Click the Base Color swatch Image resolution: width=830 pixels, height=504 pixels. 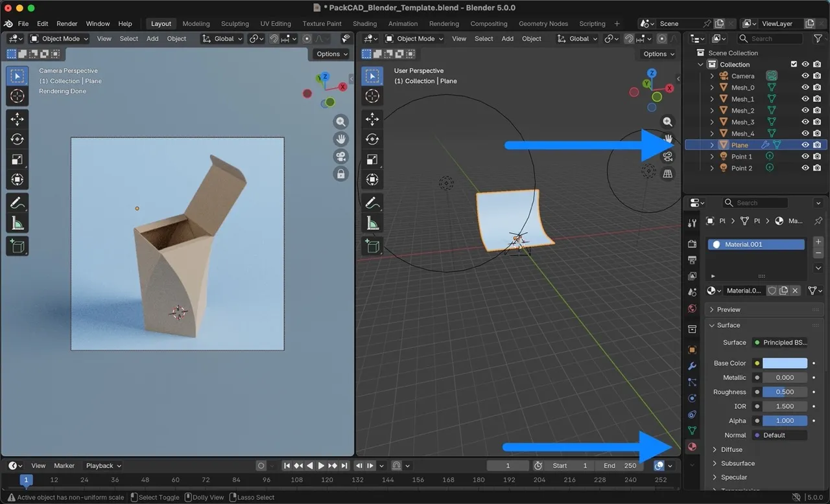785,363
